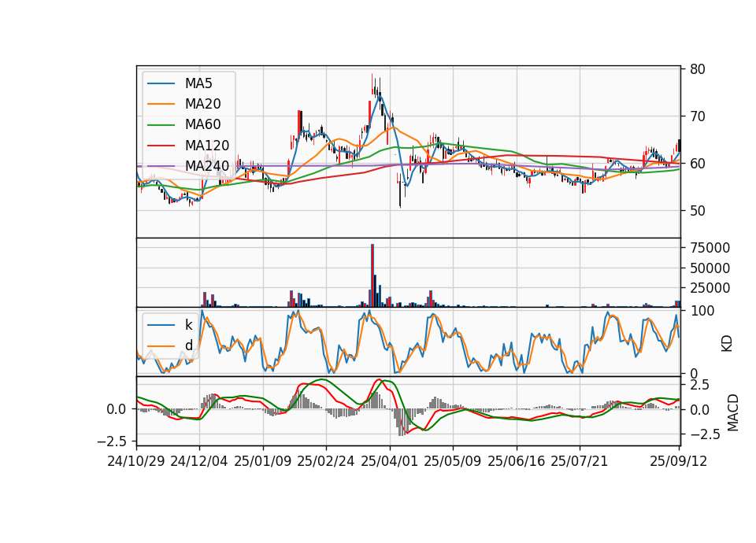
Task: Click the price axis value 80
Action: point(697,69)
